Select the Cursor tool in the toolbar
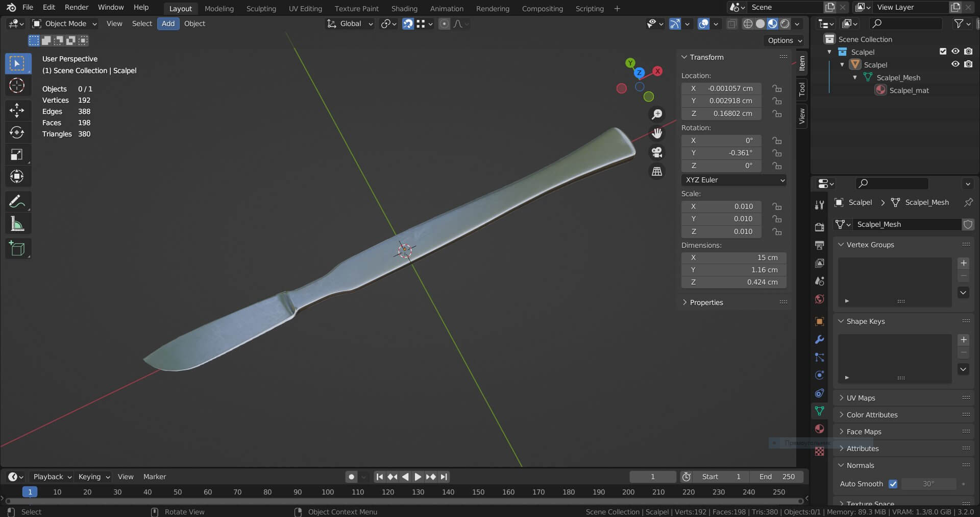 click(17, 85)
